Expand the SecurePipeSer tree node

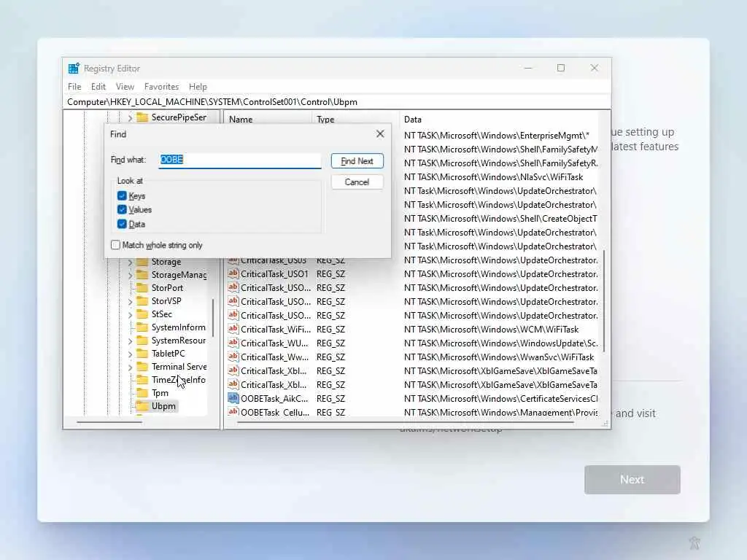(x=130, y=117)
